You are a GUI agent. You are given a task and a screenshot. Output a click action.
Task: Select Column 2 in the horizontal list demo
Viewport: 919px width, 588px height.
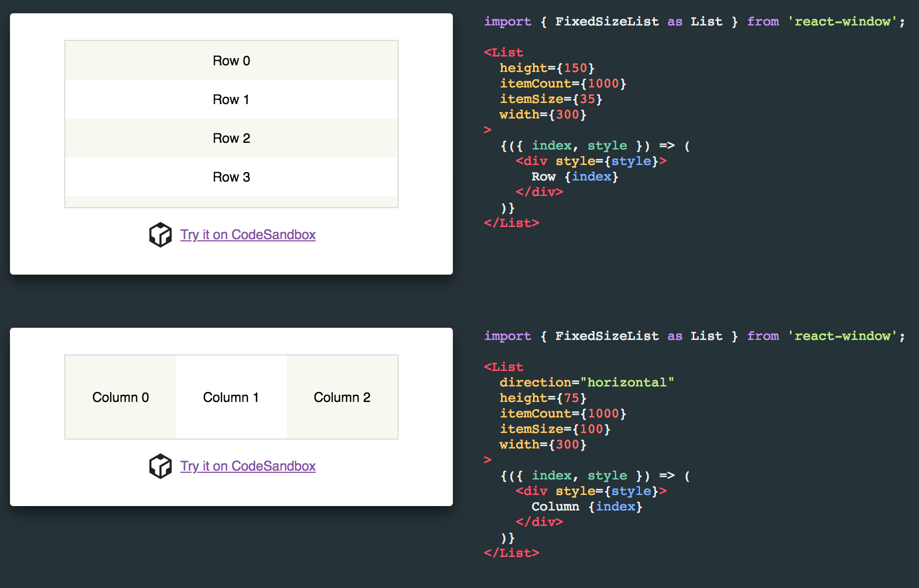click(x=342, y=397)
